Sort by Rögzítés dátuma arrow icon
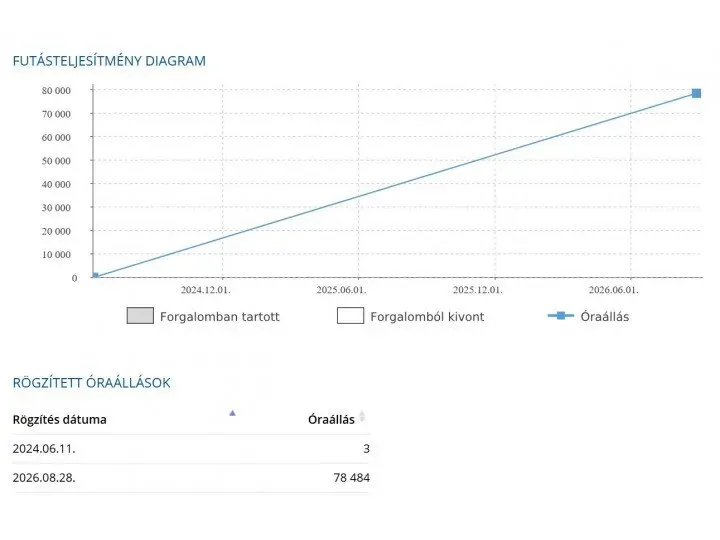This screenshot has width=720, height=540. (x=232, y=413)
